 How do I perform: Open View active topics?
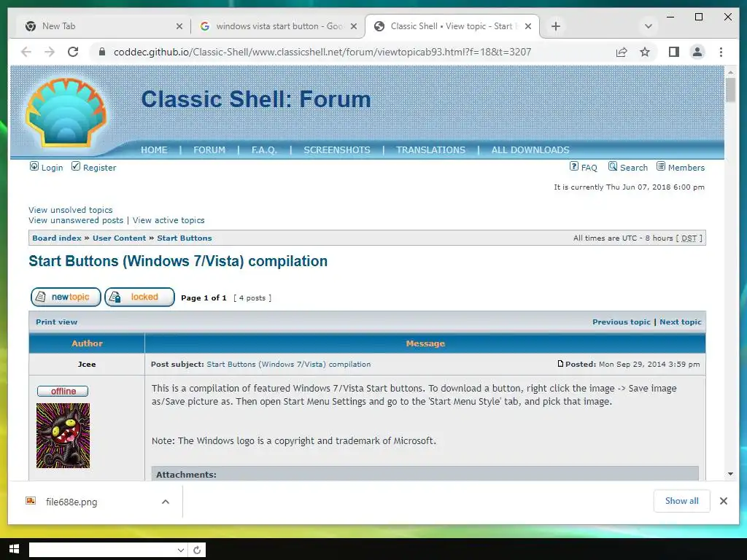pyautogui.click(x=169, y=220)
